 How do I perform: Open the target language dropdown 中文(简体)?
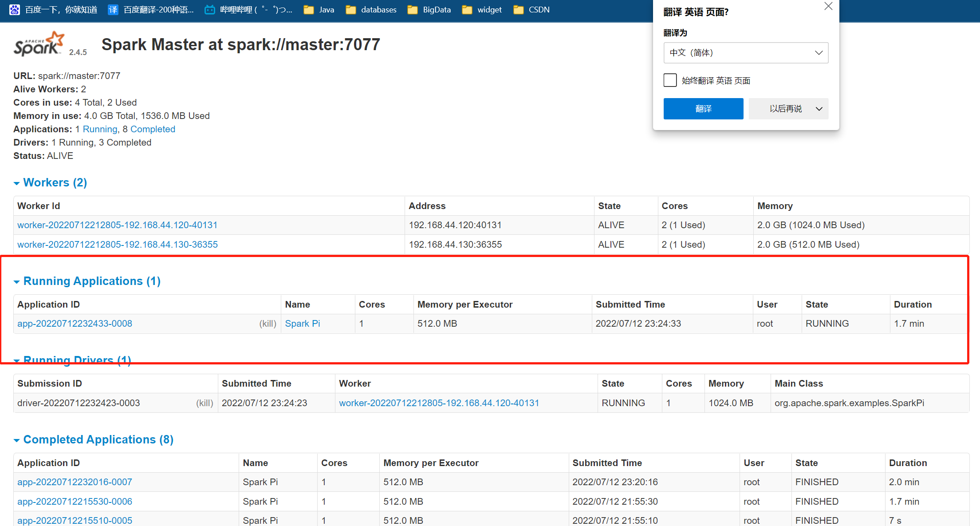point(746,53)
